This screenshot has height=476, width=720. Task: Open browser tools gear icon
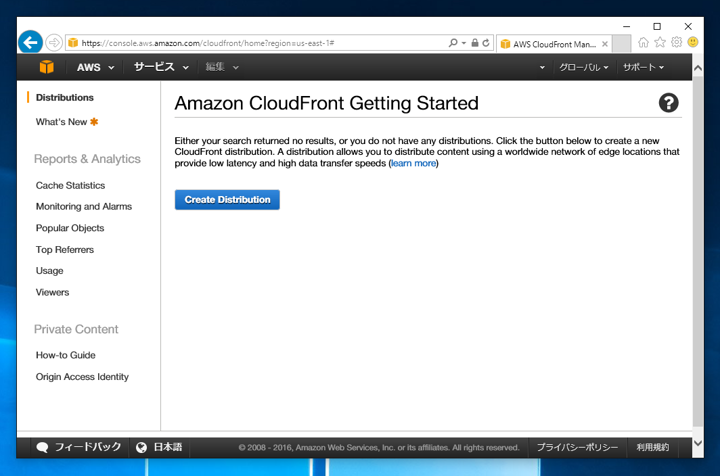[x=676, y=42]
